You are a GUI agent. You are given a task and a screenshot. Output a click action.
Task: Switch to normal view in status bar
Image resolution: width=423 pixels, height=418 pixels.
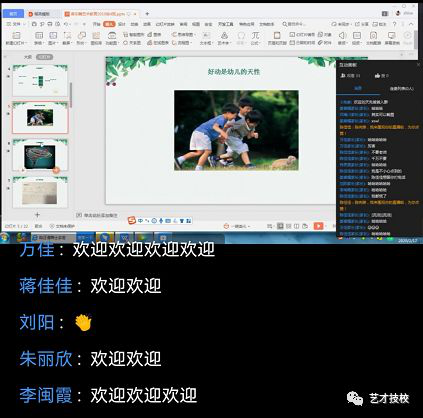coord(280,226)
